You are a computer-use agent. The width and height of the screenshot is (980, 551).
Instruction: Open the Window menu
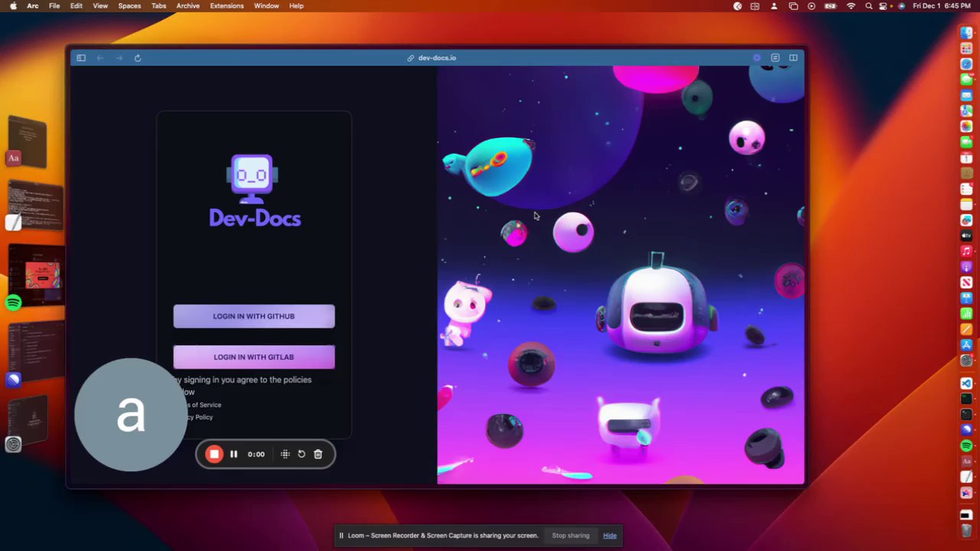pos(266,6)
